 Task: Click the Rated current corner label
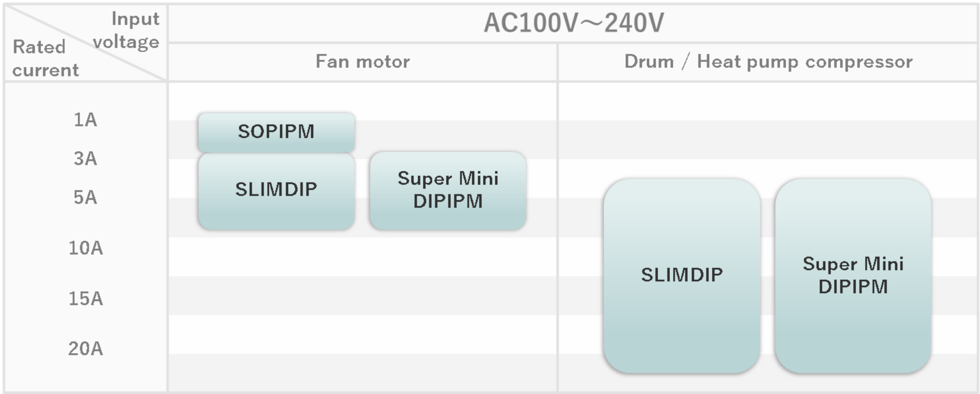46,58
